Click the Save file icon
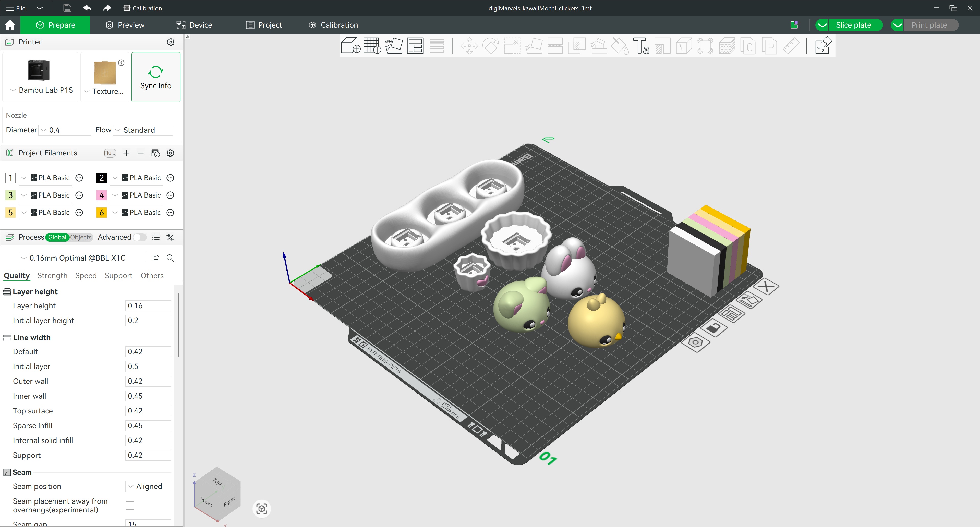The image size is (980, 527). [67, 8]
